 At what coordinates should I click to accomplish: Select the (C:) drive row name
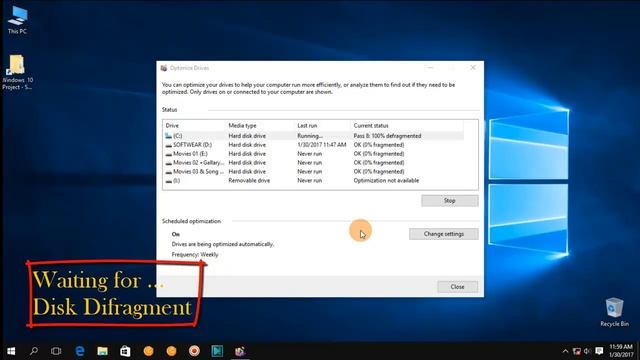(178, 136)
